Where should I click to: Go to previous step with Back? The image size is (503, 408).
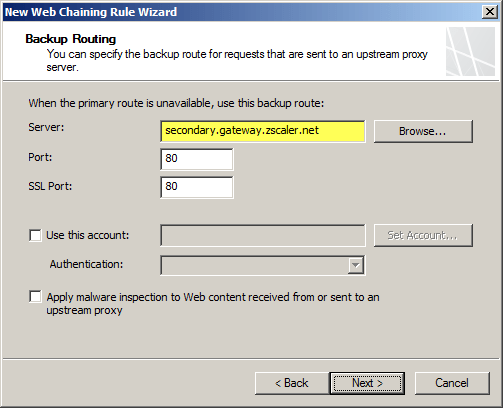pos(292,383)
